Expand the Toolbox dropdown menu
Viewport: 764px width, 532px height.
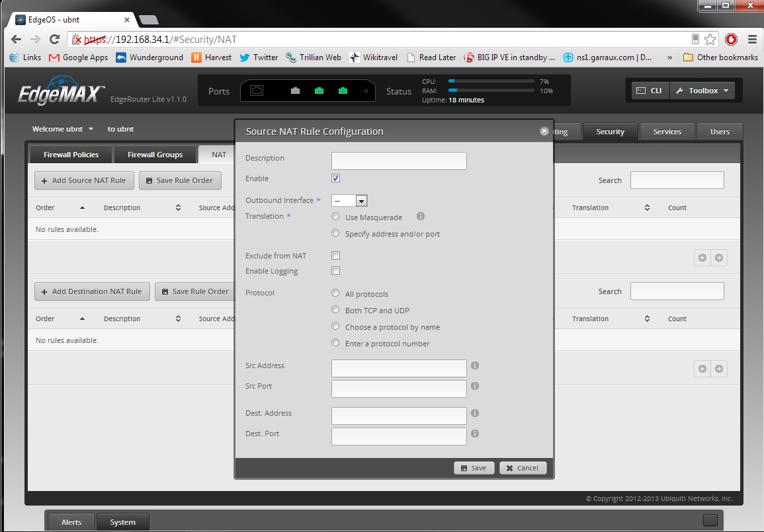point(702,91)
